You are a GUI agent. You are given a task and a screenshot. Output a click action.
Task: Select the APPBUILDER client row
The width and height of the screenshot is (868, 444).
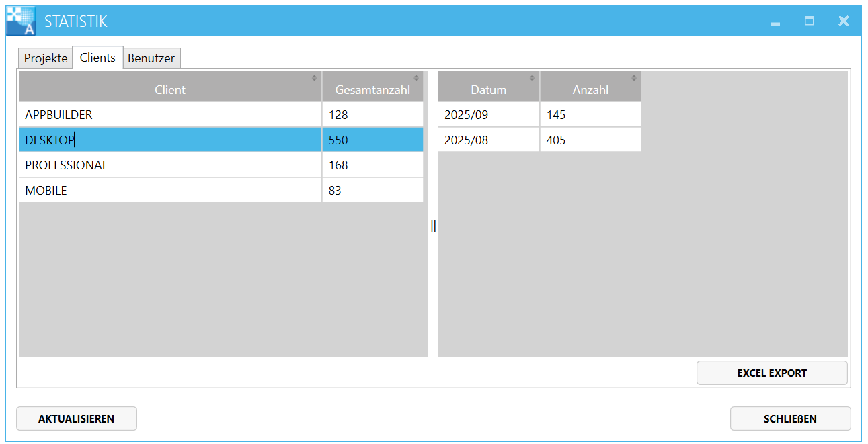coord(169,115)
